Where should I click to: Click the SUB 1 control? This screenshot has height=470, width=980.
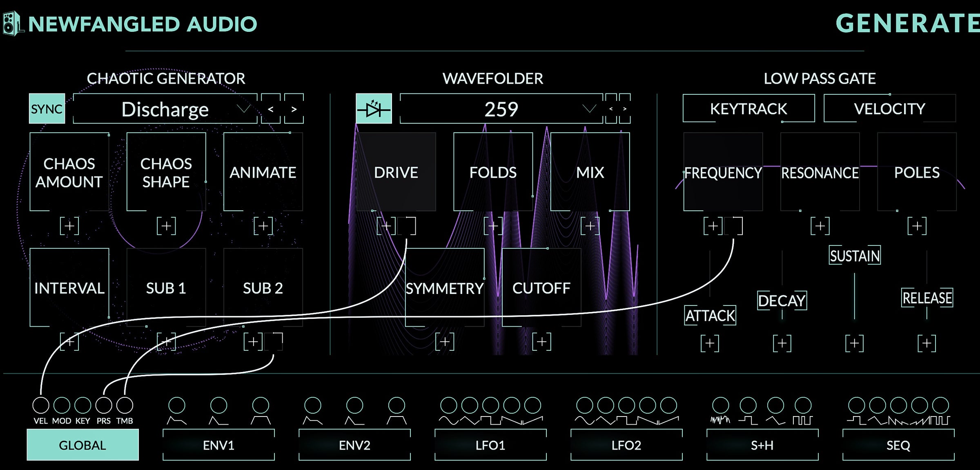tap(166, 287)
